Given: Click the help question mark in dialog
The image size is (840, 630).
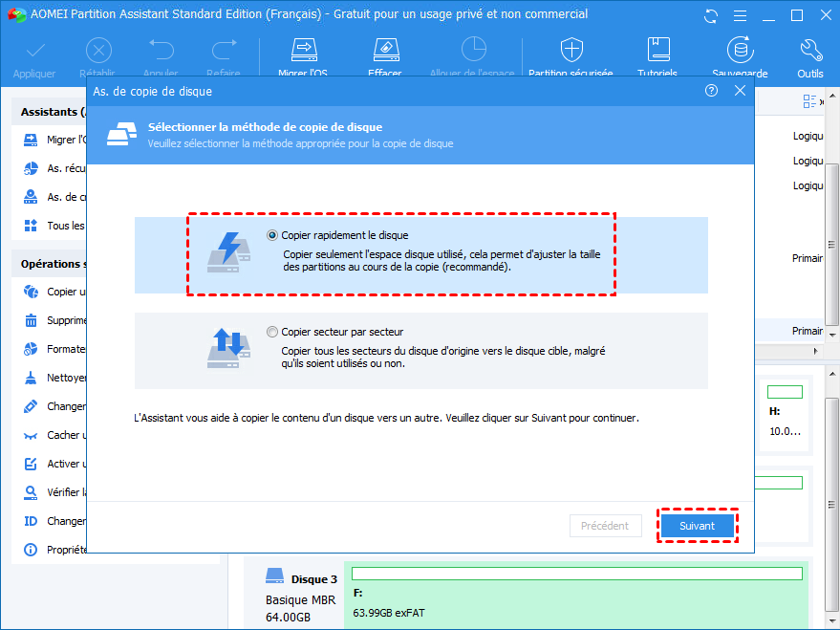Looking at the screenshot, I should (711, 91).
